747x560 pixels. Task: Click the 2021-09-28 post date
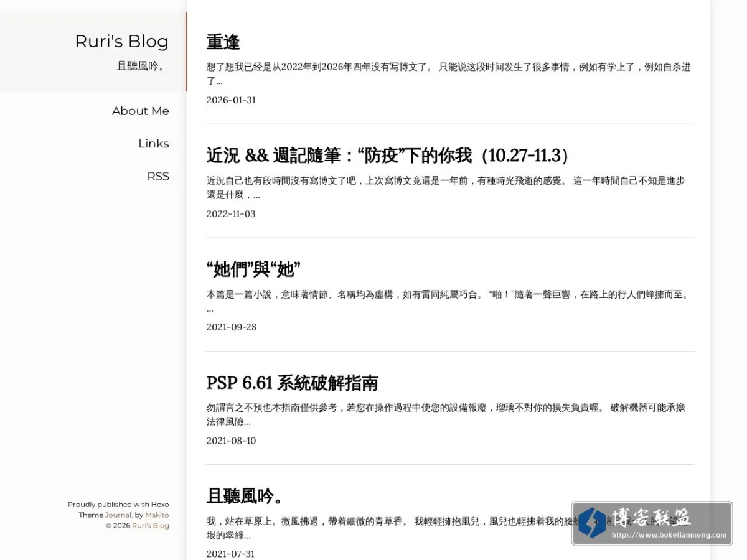coord(232,327)
